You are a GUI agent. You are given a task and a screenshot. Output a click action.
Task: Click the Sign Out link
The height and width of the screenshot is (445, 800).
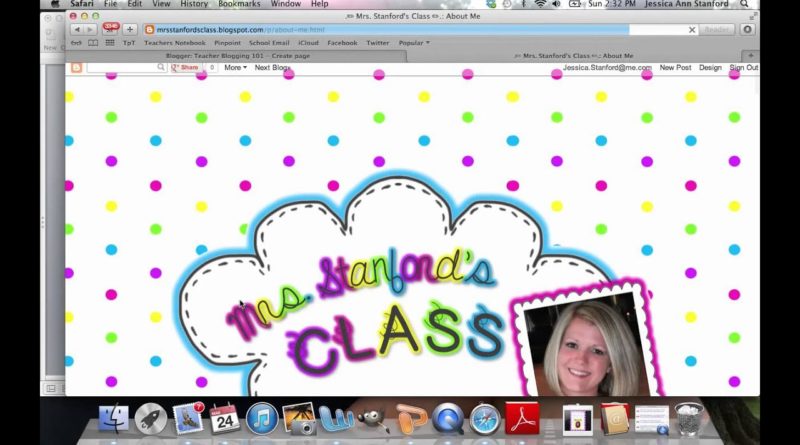tap(744, 67)
